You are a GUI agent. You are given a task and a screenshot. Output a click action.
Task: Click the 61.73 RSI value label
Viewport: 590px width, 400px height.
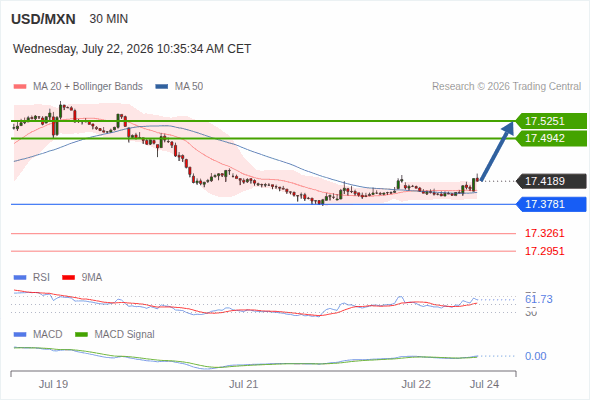tap(539, 299)
